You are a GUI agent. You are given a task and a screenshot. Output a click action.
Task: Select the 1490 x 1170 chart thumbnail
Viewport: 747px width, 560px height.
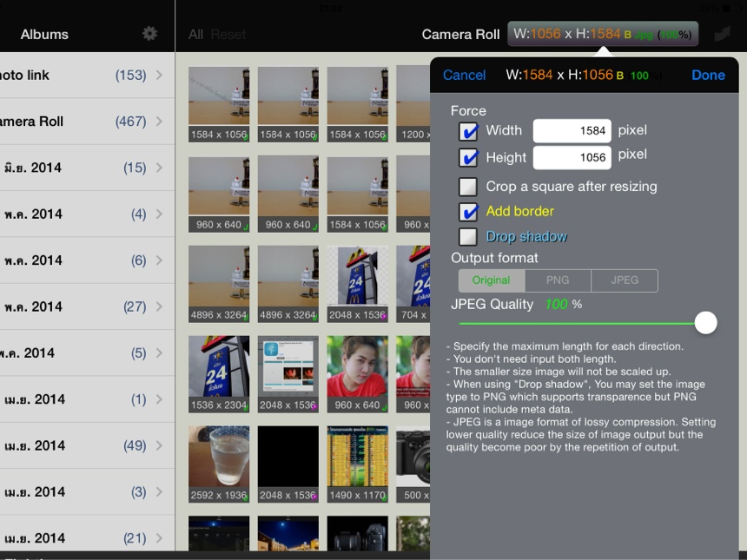pyautogui.click(x=357, y=464)
